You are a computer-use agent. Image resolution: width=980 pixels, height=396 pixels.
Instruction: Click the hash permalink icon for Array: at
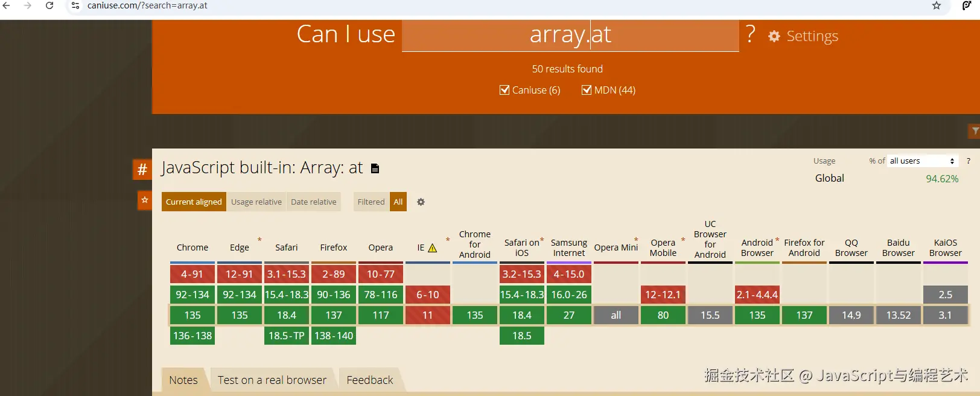point(142,170)
